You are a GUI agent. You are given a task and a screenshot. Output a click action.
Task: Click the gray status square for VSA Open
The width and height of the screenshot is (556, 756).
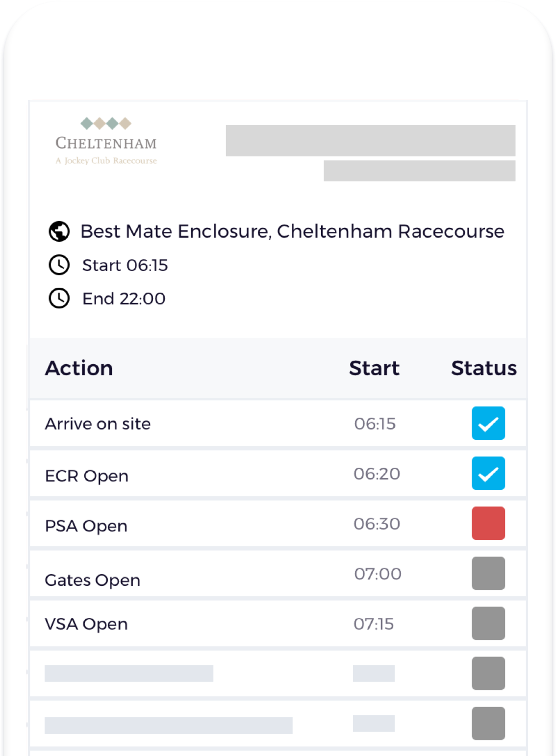pos(488,624)
